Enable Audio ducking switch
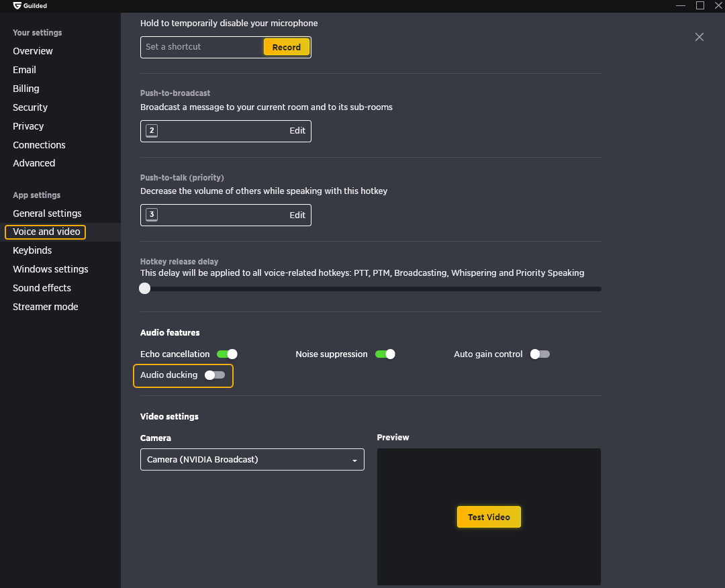The width and height of the screenshot is (725, 588). 215,375
